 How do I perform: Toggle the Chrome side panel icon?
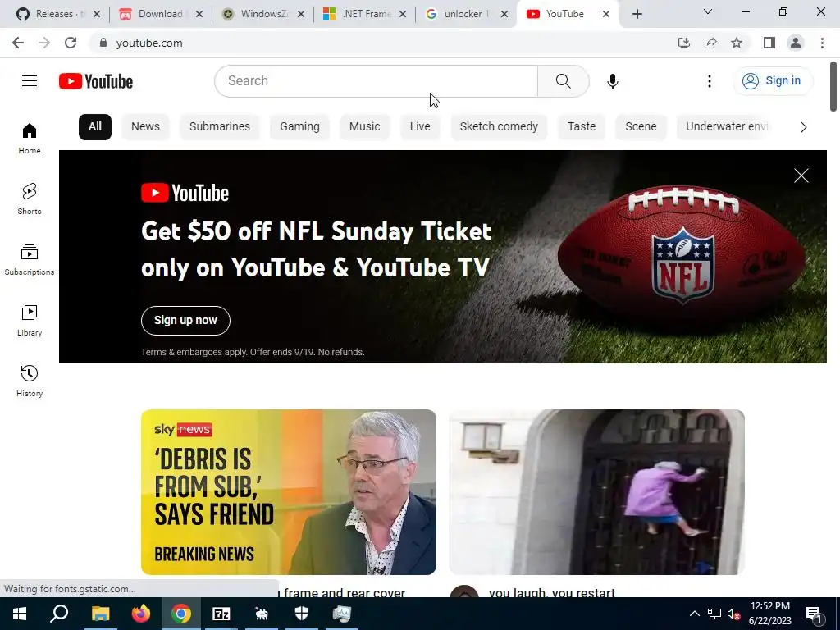click(769, 43)
